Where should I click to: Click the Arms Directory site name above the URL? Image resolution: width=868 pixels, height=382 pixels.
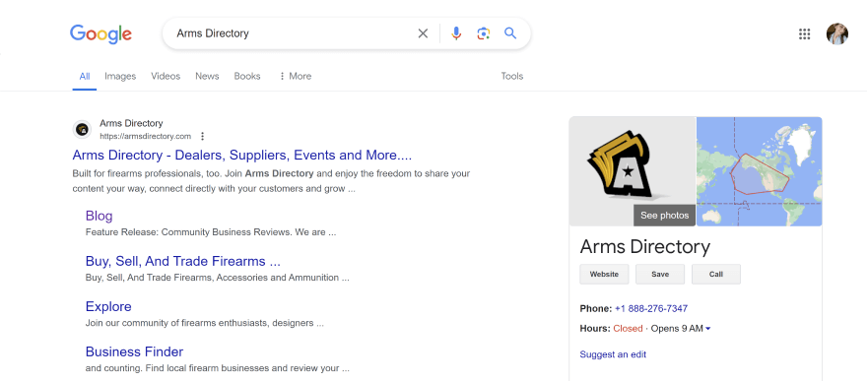(x=131, y=123)
